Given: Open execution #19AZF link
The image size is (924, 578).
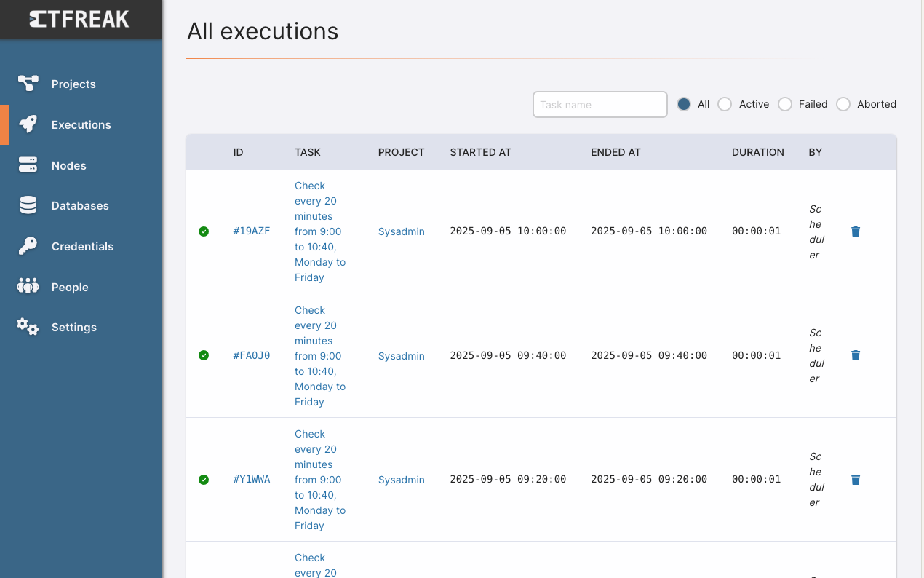Looking at the screenshot, I should 252,231.
